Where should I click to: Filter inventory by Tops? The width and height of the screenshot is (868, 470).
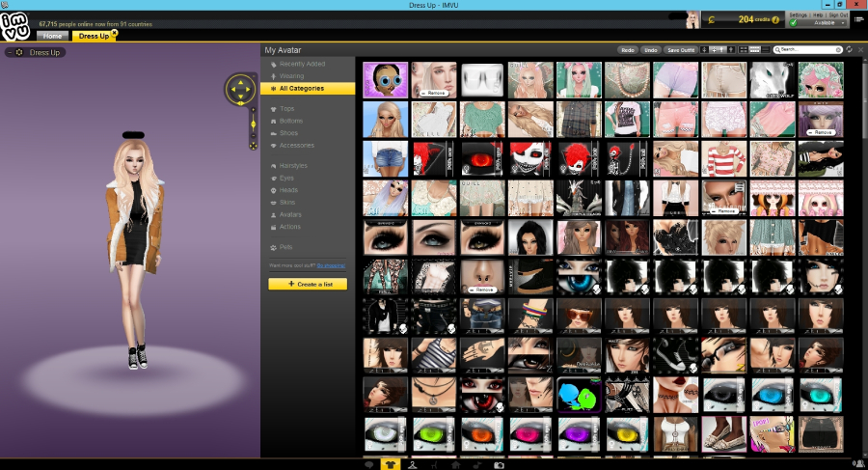coord(286,109)
